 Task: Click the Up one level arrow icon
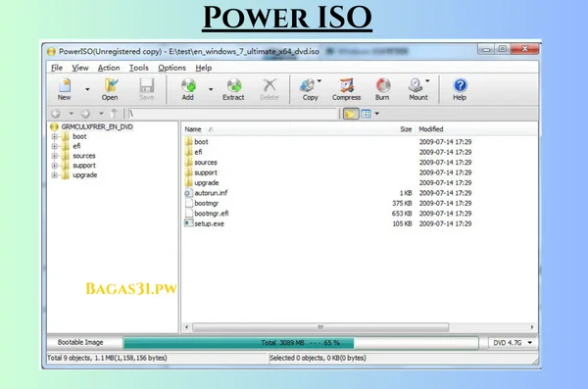[x=114, y=114]
